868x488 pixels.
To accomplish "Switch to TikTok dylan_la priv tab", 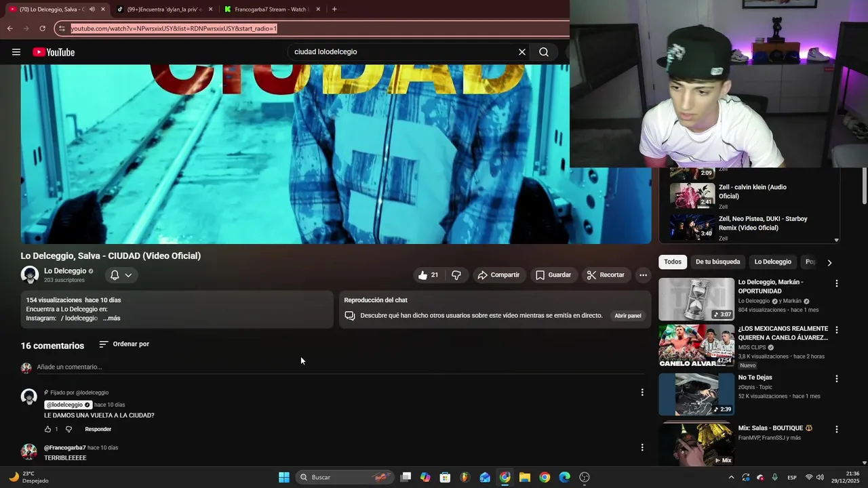I will [x=165, y=9].
